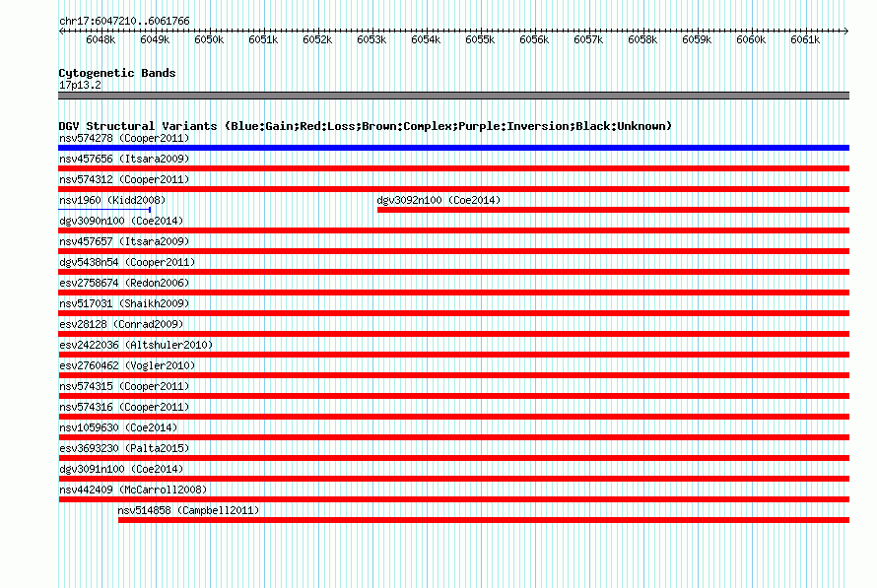Image resolution: width=877 pixels, height=588 pixels.
Task: Select the thin blue nsv1960 bar
Action: pos(104,210)
